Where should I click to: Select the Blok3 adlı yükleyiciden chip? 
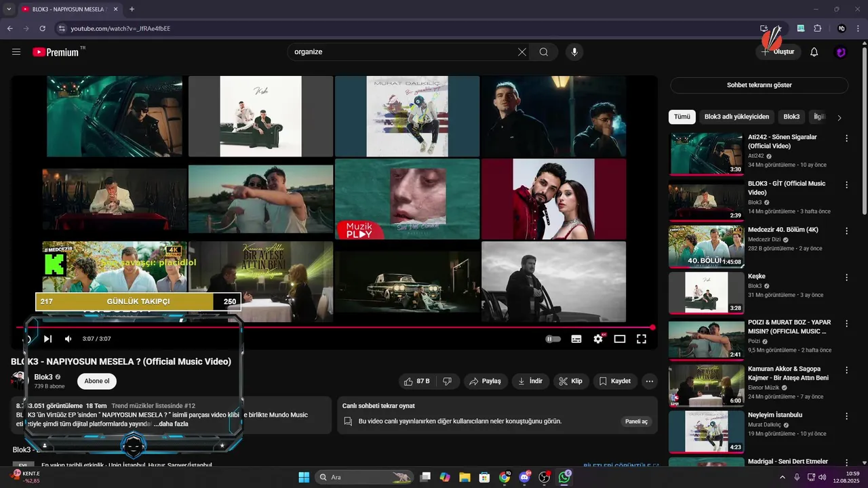[736, 117]
